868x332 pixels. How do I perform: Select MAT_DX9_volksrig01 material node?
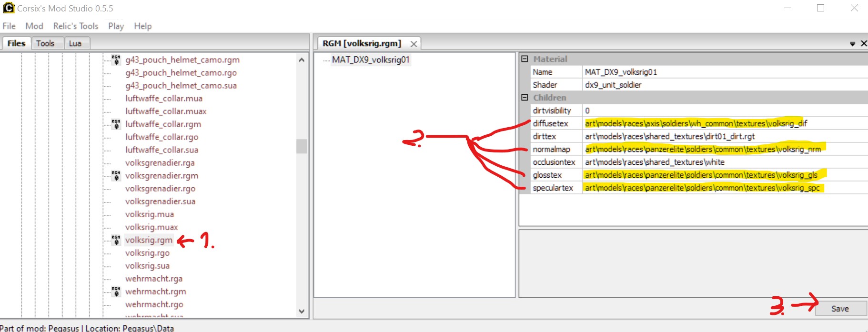(370, 60)
